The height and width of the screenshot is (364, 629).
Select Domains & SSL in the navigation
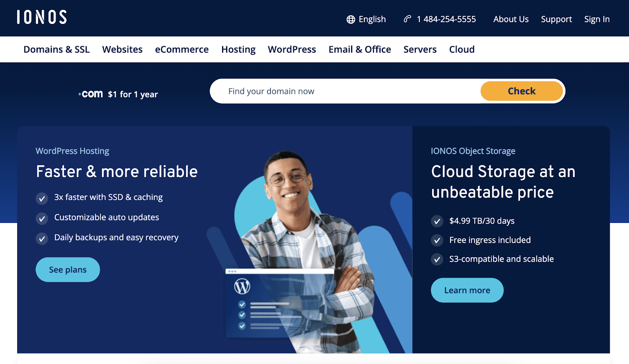pos(56,49)
